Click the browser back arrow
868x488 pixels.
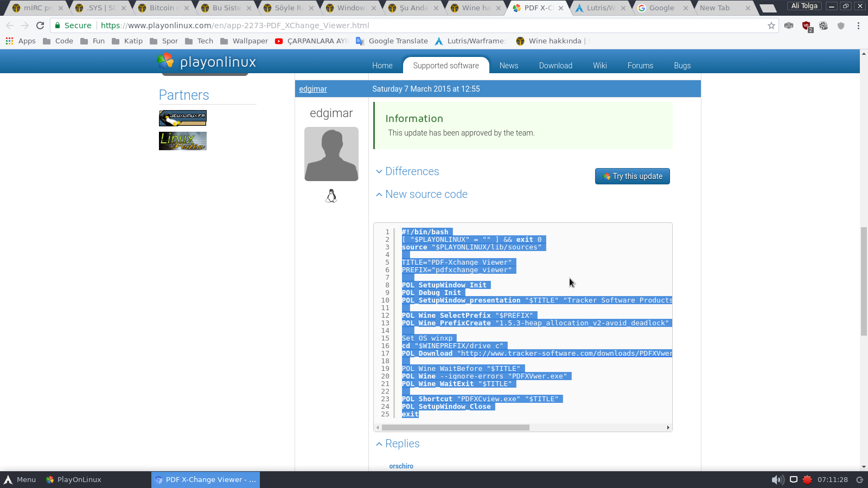[x=10, y=25]
